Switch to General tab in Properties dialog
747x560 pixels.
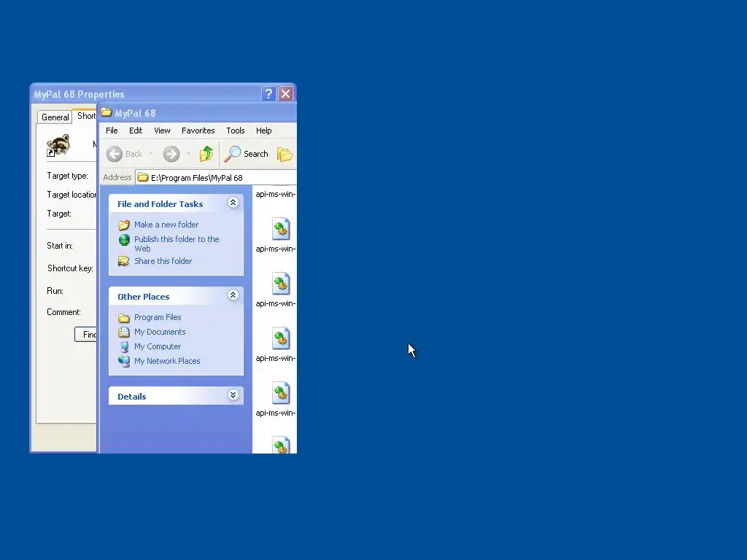coord(55,117)
